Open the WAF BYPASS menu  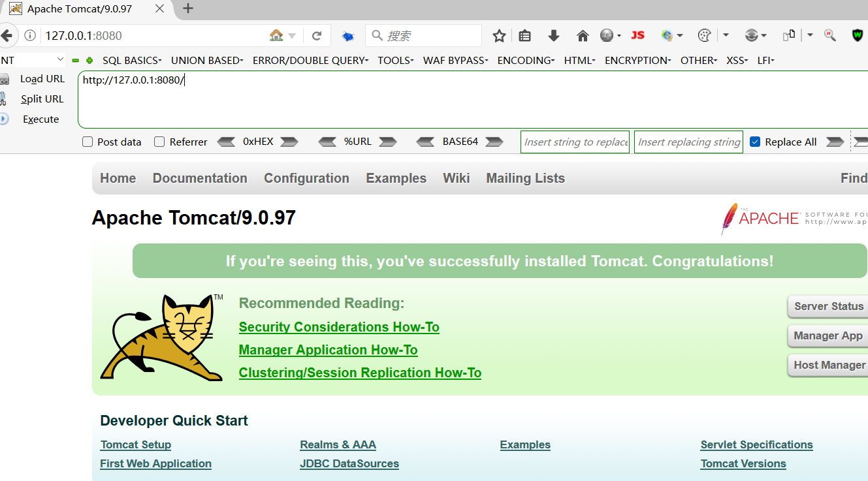455,60
